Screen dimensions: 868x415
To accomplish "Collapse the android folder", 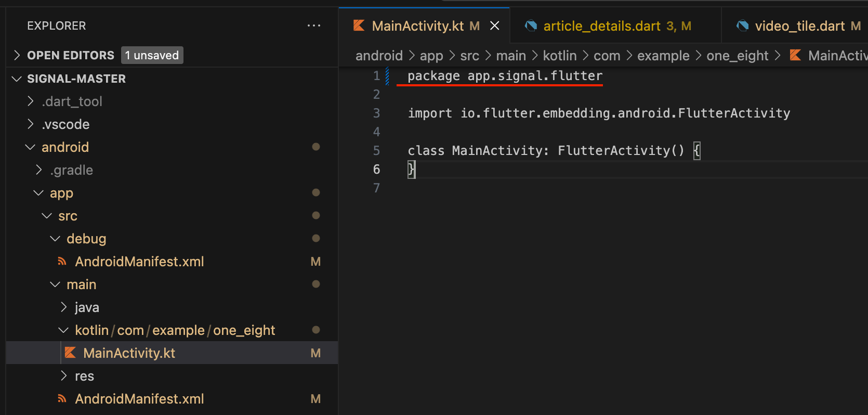I will [30, 147].
